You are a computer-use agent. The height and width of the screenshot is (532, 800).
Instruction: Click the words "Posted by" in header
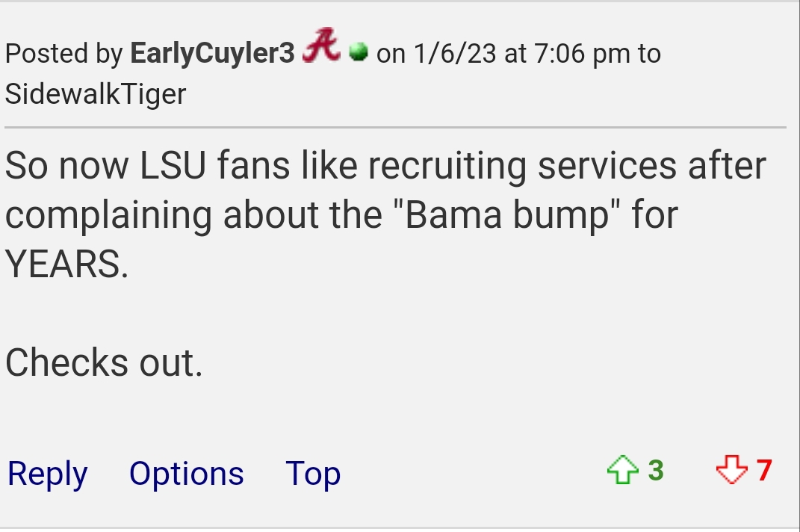click(63, 53)
